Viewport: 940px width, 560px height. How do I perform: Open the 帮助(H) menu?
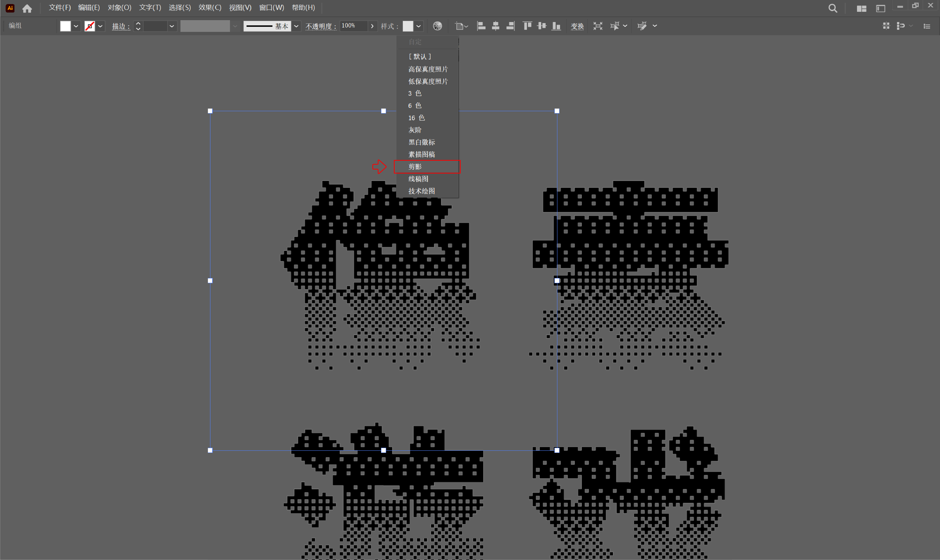pyautogui.click(x=303, y=8)
